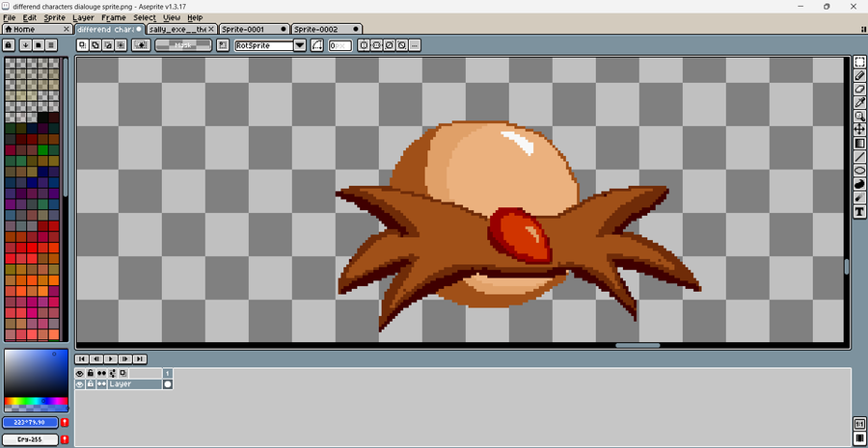
Task: Select the Contour tool
Action: pyautogui.click(x=859, y=184)
